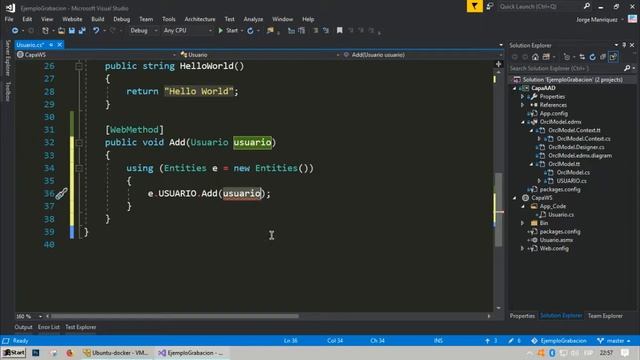Open the Any CPU platform dropdown
Image resolution: width=640 pixels, height=360 pixels.
click(187, 31)
